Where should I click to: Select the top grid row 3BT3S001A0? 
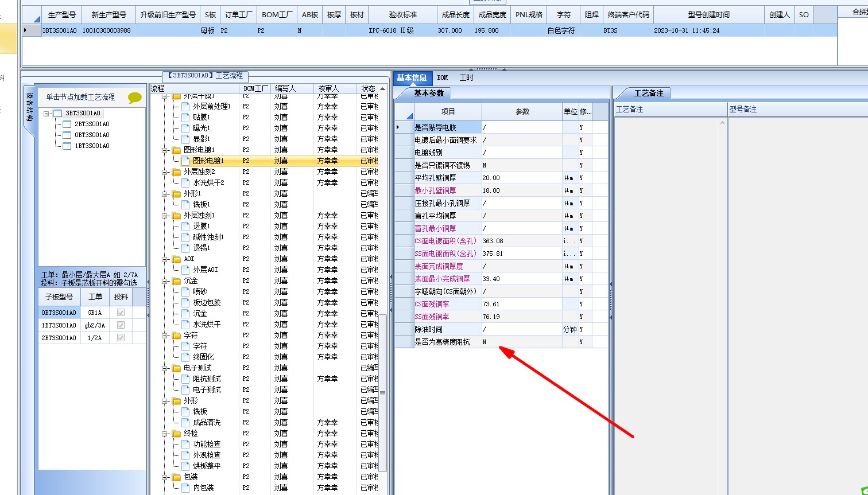click(x=429, y=30)
